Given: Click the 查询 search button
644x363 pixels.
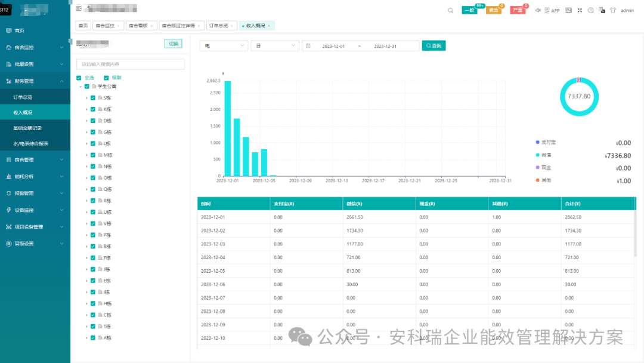Looking at the screenshot, I should pos(434,45).
